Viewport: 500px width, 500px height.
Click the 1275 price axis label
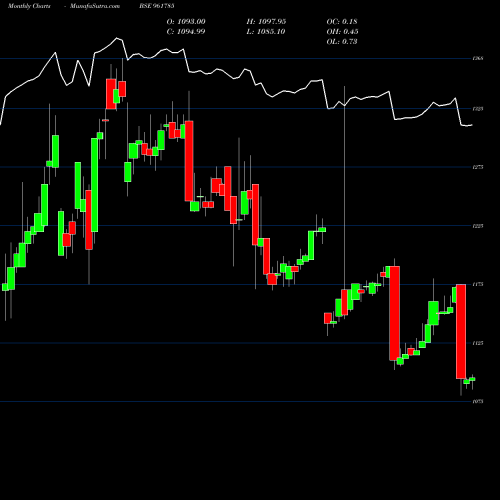click(478, 167)
